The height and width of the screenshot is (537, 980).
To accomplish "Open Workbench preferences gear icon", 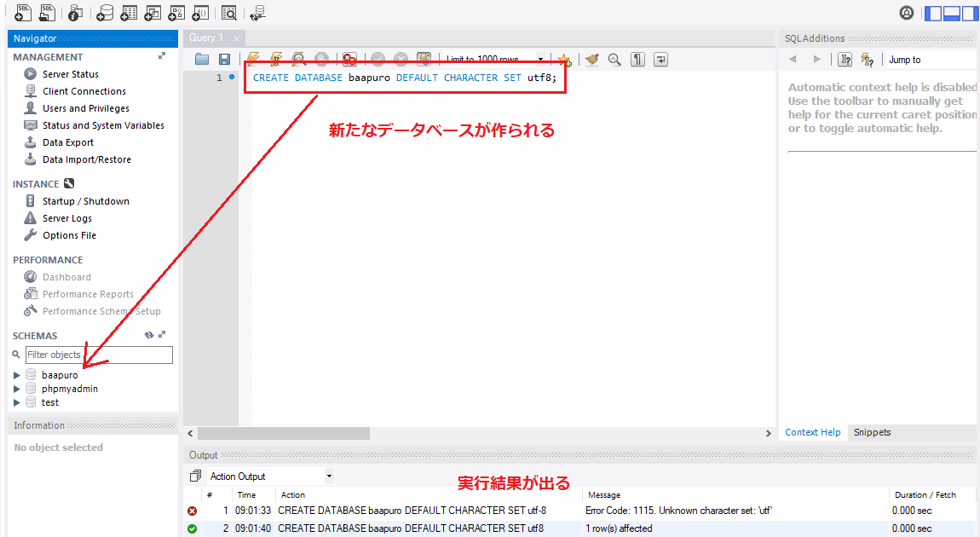I will click(906, 13).
